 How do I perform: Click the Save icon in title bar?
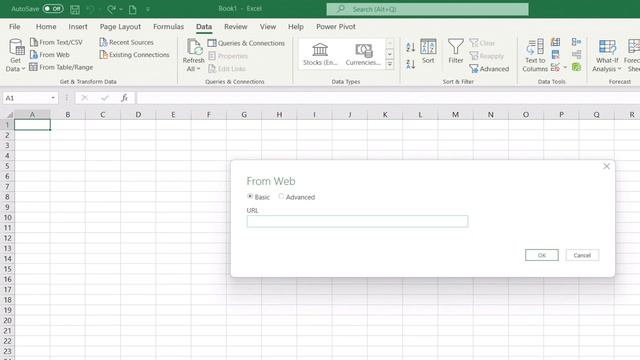point(75,9)
